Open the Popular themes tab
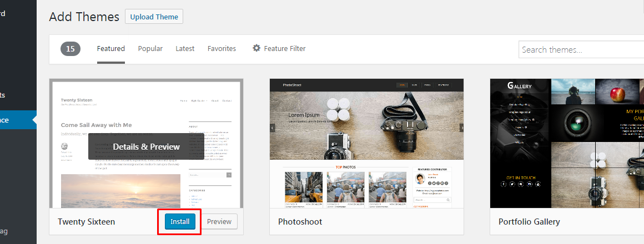The width and height of the screenshot is (644, 244). tap(150, 48)
